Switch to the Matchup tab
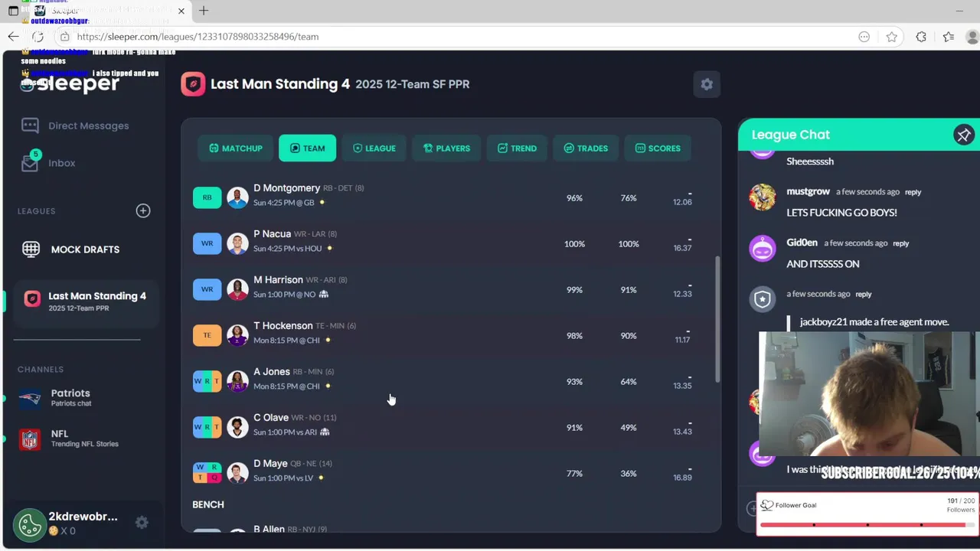The image size is (980, 551). [x=236, y=148]
